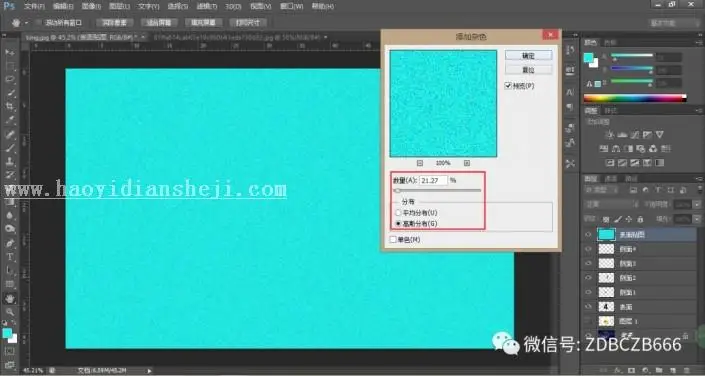Click the Color Balance scales adjustment icon

point(616,148)
